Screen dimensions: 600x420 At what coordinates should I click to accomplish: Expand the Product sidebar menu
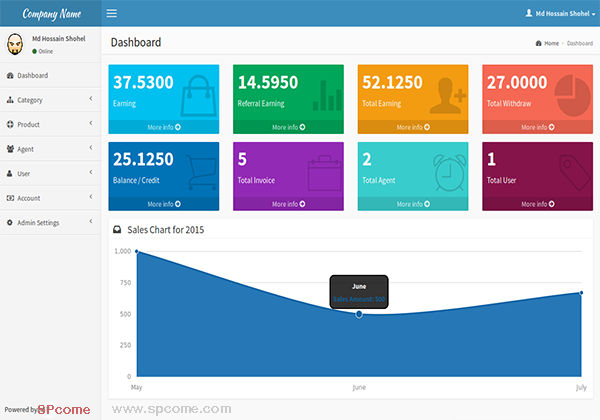[50, 124]
